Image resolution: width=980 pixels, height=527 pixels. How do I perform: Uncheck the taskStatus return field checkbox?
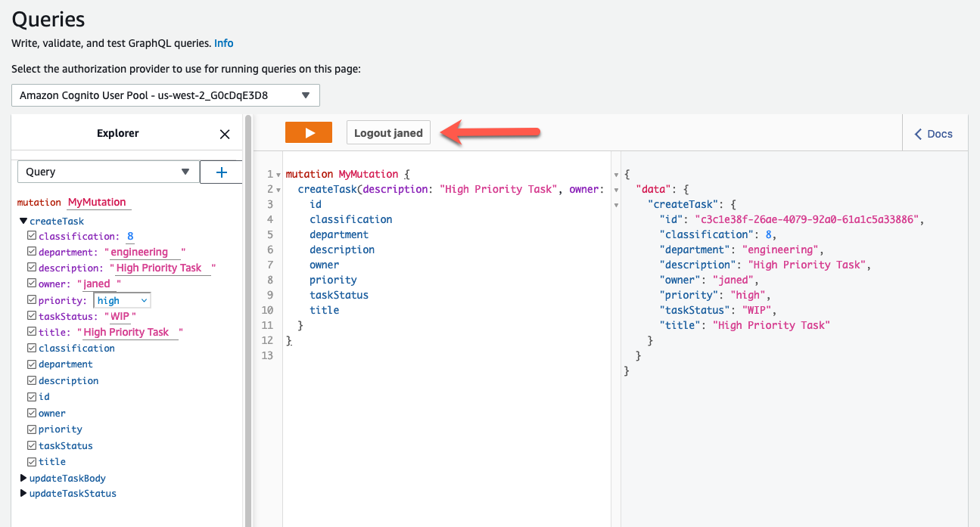tap(32, 446)
